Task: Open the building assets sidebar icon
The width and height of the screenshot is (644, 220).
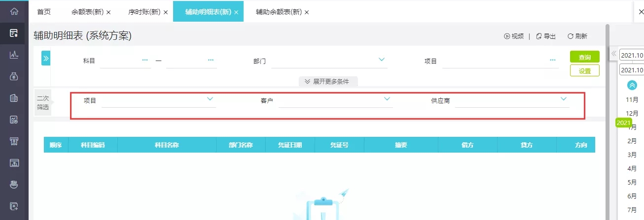Action: pos(14,98)
